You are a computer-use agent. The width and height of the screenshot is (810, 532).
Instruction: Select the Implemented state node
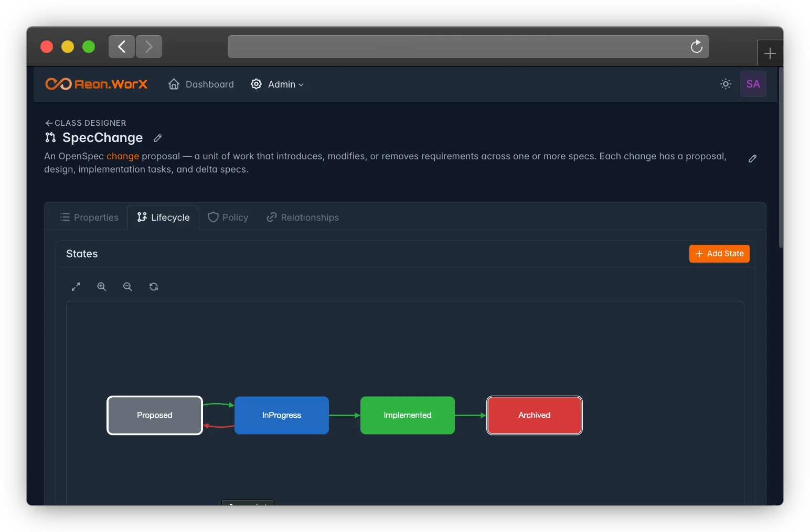408,415
